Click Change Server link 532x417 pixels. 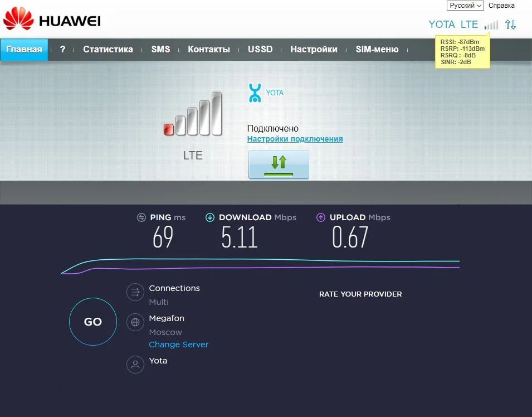click(x=179, y=345)
